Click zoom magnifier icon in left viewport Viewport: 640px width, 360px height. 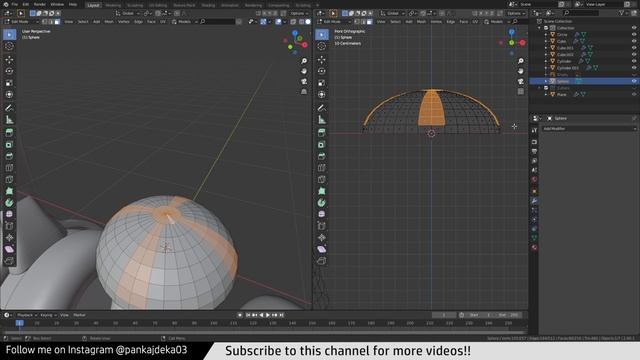coord(304,61)
